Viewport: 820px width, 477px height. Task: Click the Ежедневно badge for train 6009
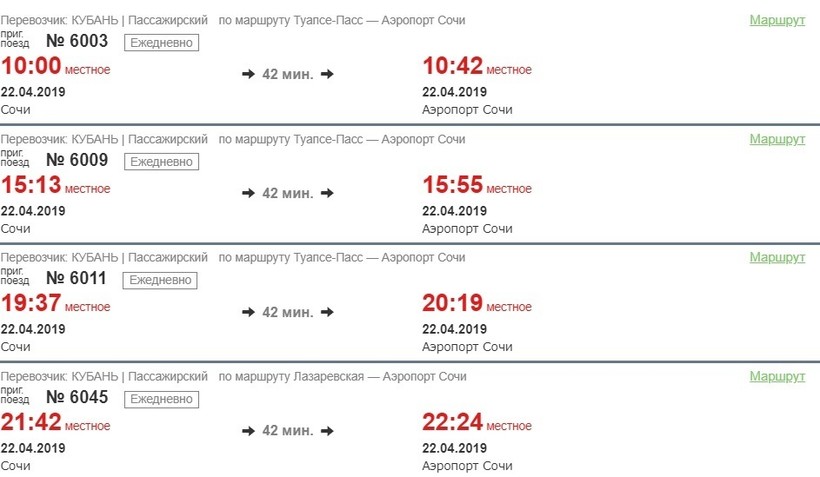(x=161, y=161)
